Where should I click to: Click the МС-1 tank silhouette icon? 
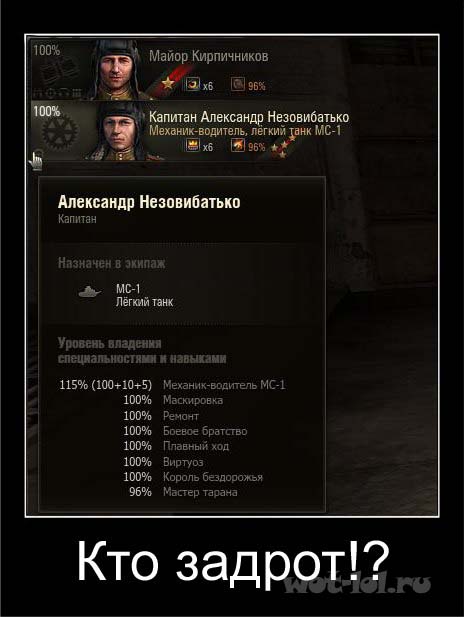[x=89, y=292]
